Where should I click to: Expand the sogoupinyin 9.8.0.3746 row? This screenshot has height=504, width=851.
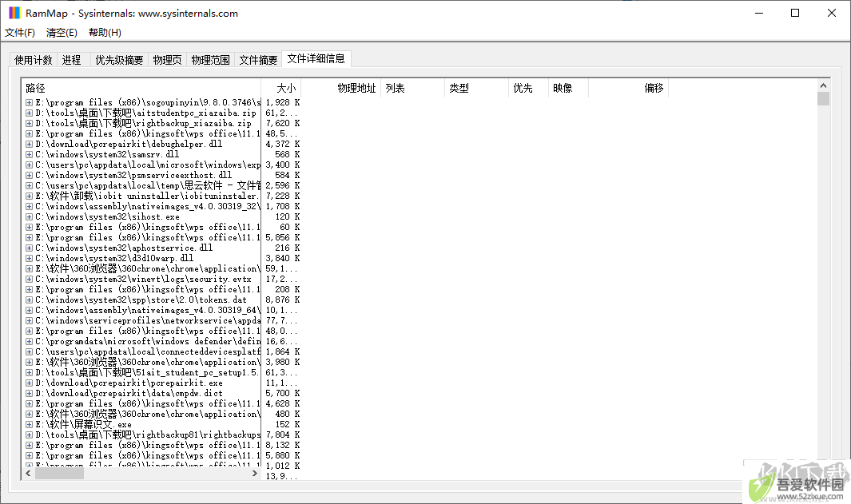[30, 102]
